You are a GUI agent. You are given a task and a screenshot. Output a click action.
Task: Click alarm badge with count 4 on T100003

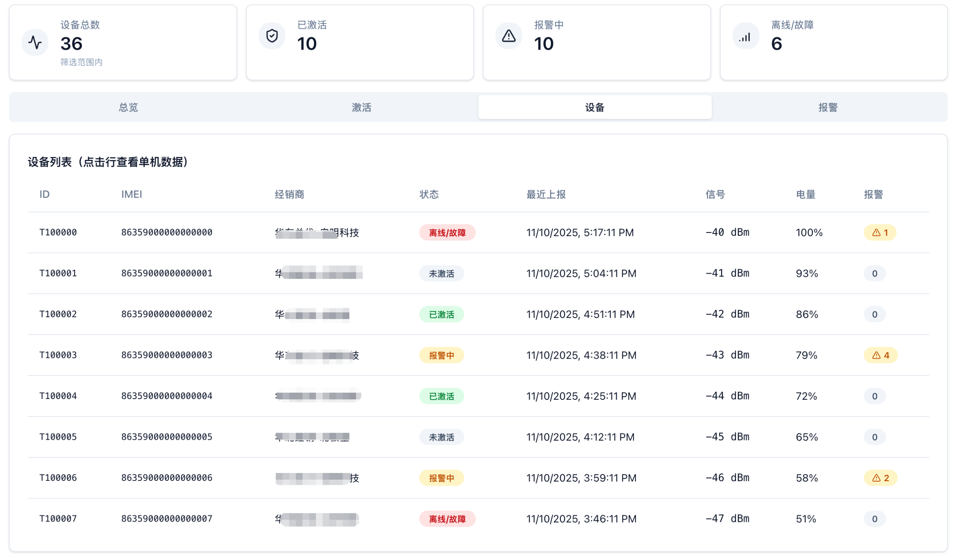click(880, 356)
